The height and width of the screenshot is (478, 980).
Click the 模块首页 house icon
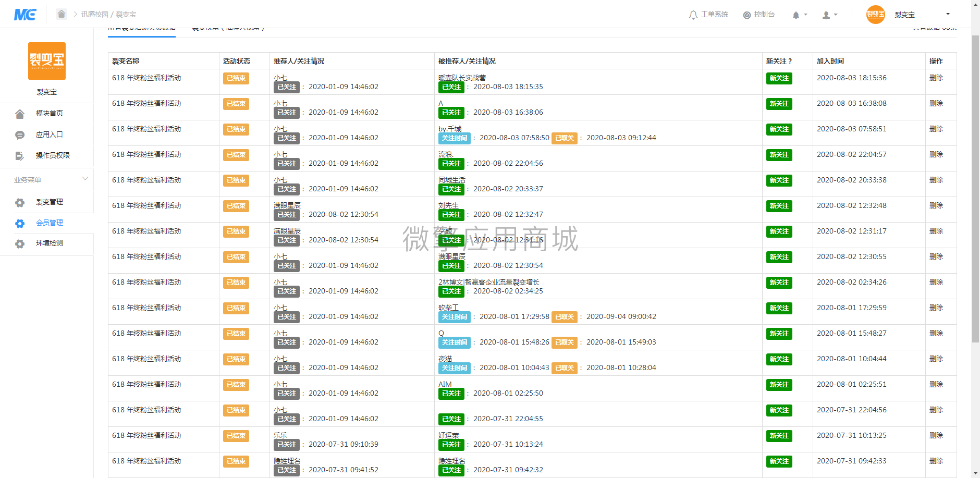coord(20,114)
